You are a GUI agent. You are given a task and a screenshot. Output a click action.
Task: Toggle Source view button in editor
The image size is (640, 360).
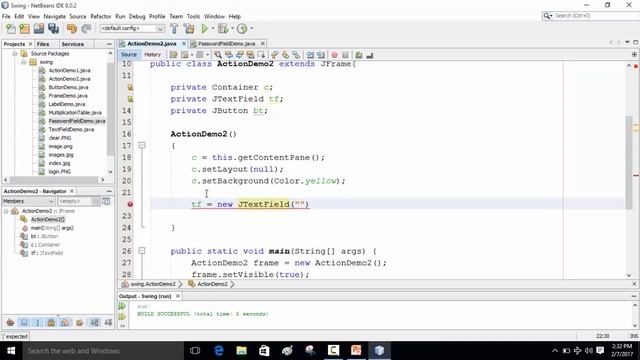[x=129, y=55]
